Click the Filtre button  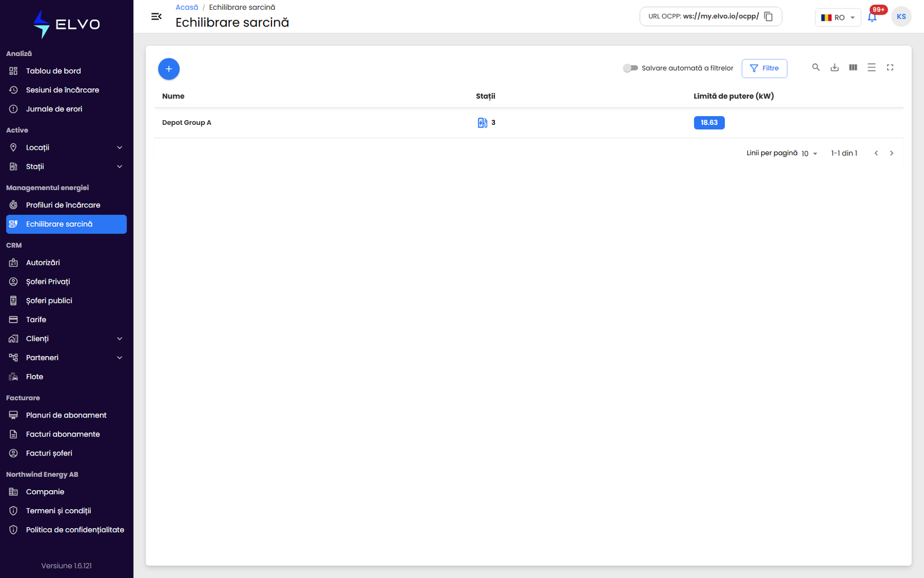(764, 68)
